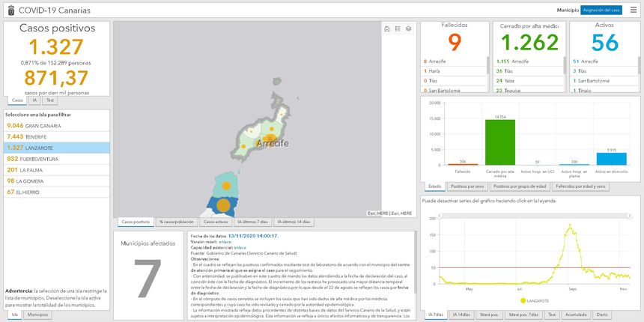
Task: Click left handle of chart range slider
Action: [x=440, y=216]
